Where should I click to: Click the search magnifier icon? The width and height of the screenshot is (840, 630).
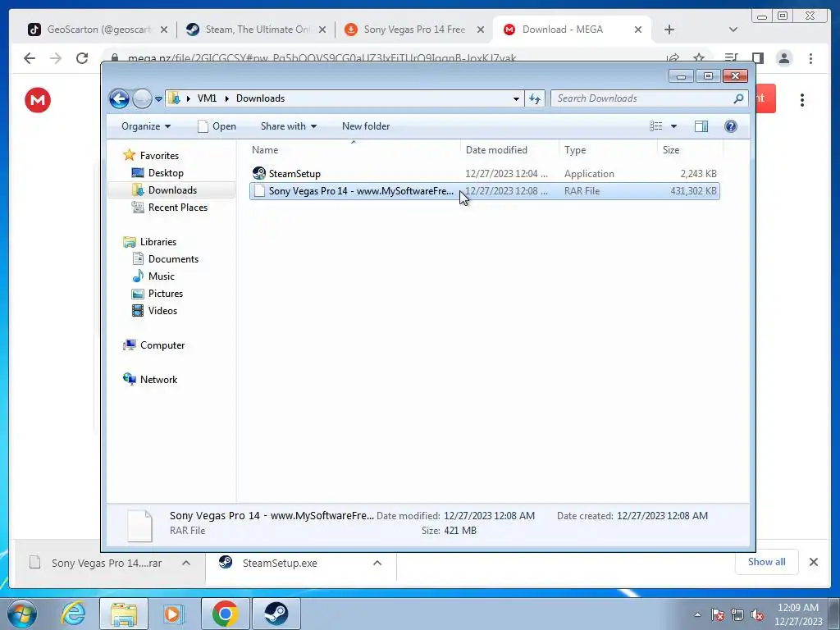[738, 98]
